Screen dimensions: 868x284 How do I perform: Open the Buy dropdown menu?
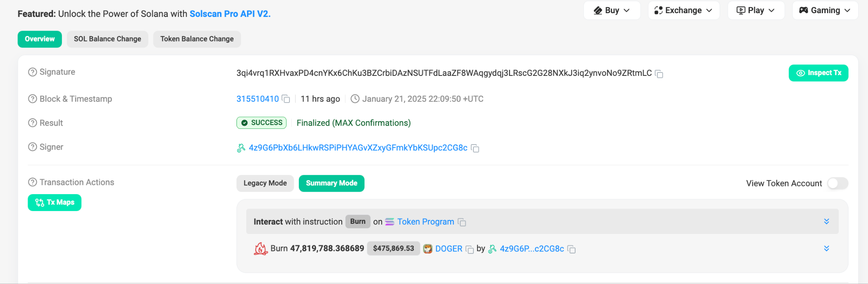(x=612, y=11)
